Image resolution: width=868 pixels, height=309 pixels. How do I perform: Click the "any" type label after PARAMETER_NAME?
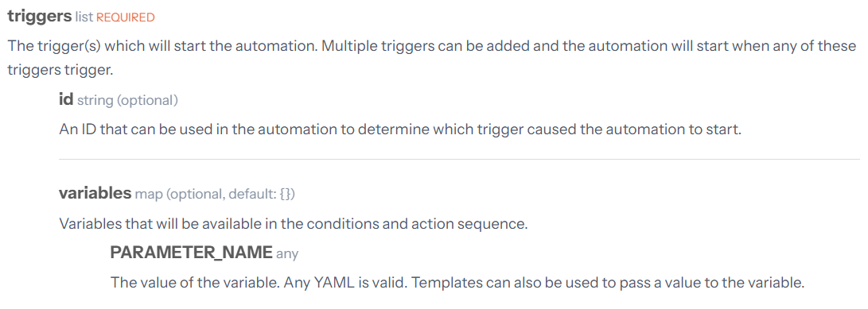pyautogui.click(x=287, y=254)
